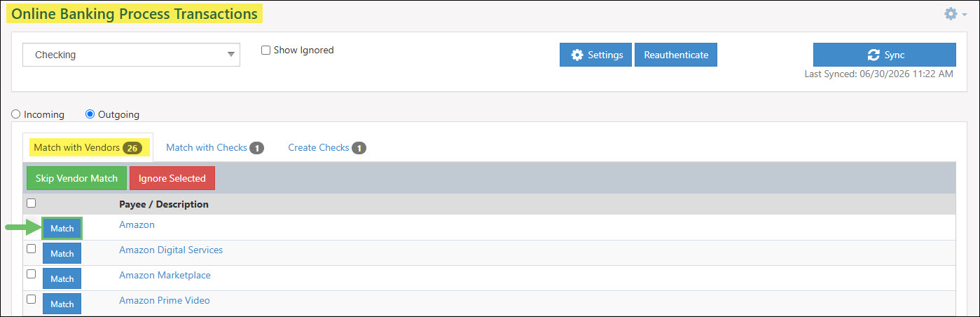Tick the checkbox for Amazon Marketplace
This screenshot has height=317, width=980.
pos(31,274)
